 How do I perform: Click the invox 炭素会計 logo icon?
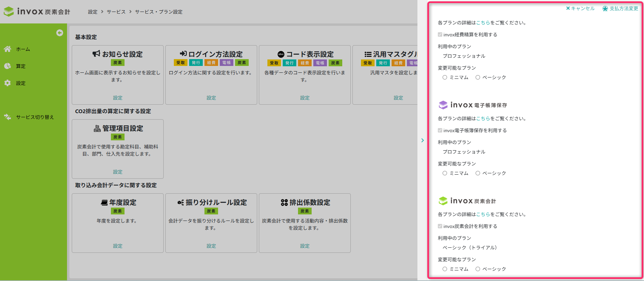(x=9, y=12)
